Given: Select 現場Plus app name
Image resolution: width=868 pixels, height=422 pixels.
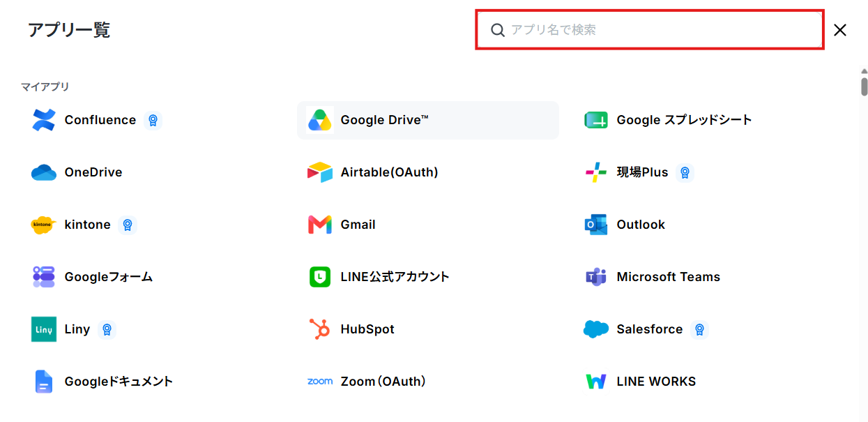Looking at the screenshot, I should (643, 172).
